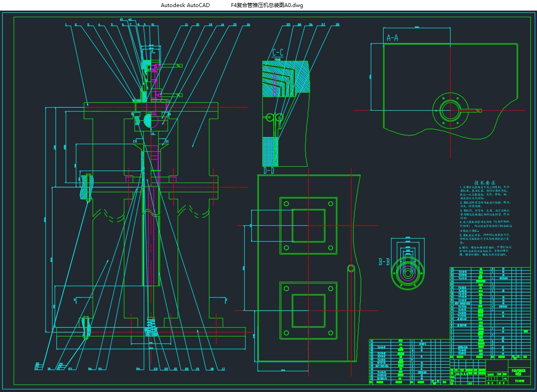Select part balloon number 24
Viewport: 537px width, 392px height.
pyautogui.click(x=138, y=369)
